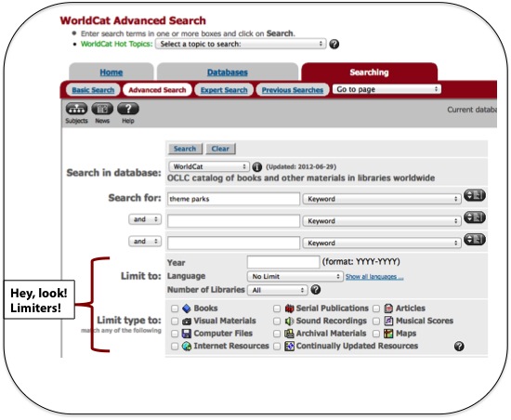Click the Articles document icon
The height and width of the screenshot is (420, 511).
tap(388, 308)
